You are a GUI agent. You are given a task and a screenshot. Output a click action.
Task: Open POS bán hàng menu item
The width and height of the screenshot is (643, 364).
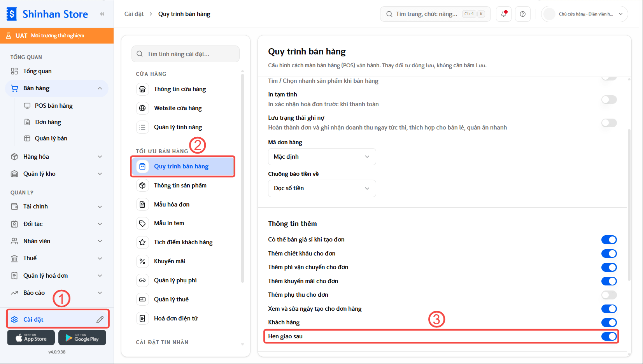54,106
